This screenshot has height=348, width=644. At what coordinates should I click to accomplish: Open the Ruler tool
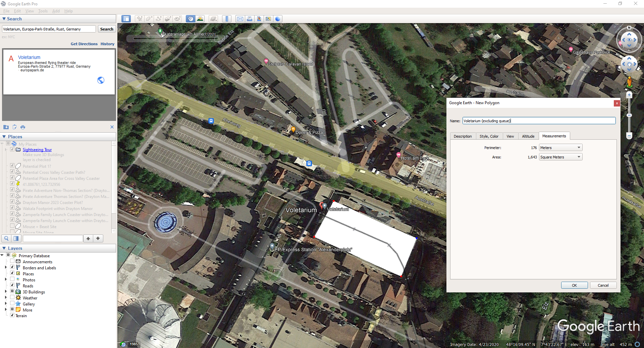tap(227, 19)
